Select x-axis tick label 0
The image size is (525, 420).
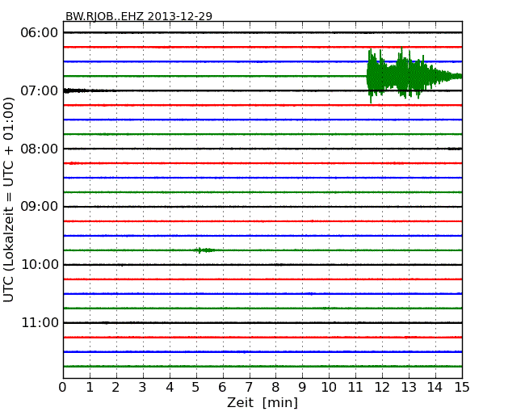tap(63, 388)
